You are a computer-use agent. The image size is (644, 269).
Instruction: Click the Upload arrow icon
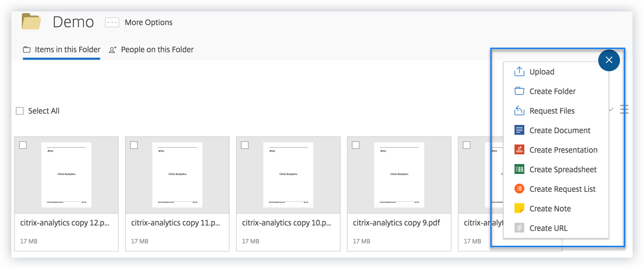519,71
